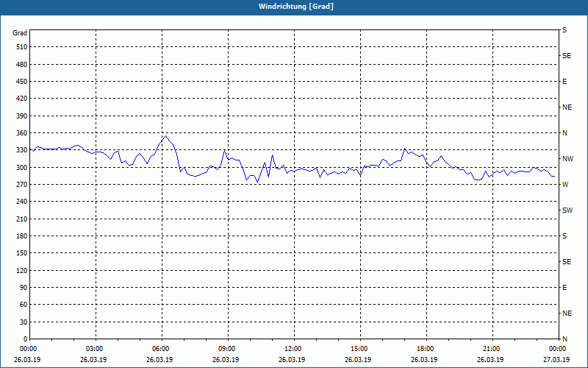Click the 03:00 time label
The height and width of the screenshot is (368, 588).
coord(95,349)
